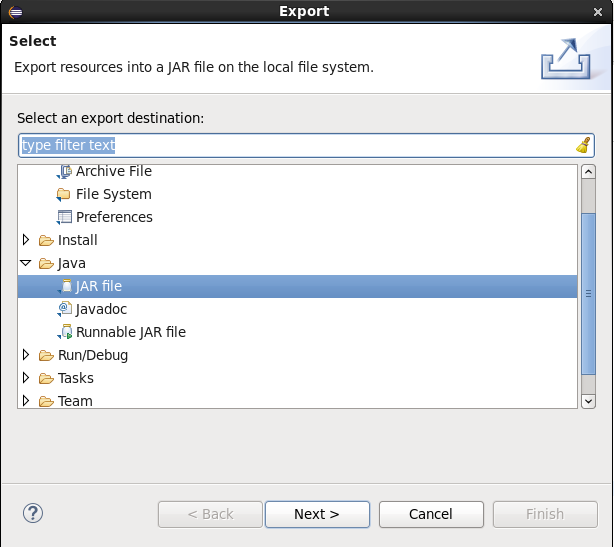Choose the Runnable JAR file entry
The height and width of the screenshot is (547, 614).
(x=131, y=332)
